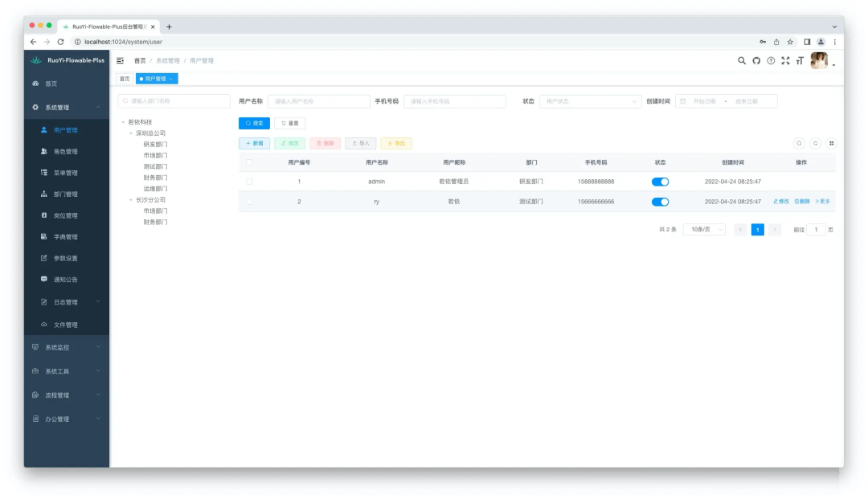This screenshot has height=499, width=868.
Task: Click the 请输入用户名称 input field
Action: 318,101
